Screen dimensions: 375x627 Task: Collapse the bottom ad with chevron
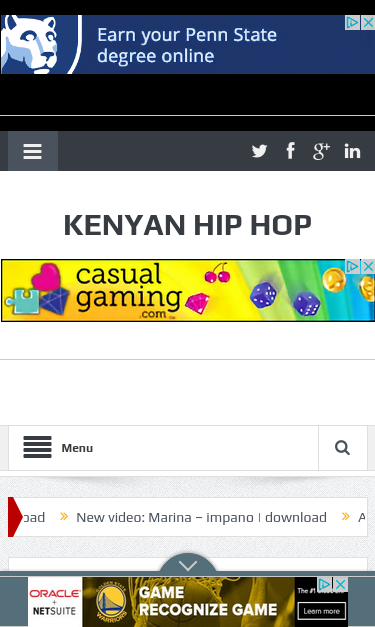[x=188, y=565]
